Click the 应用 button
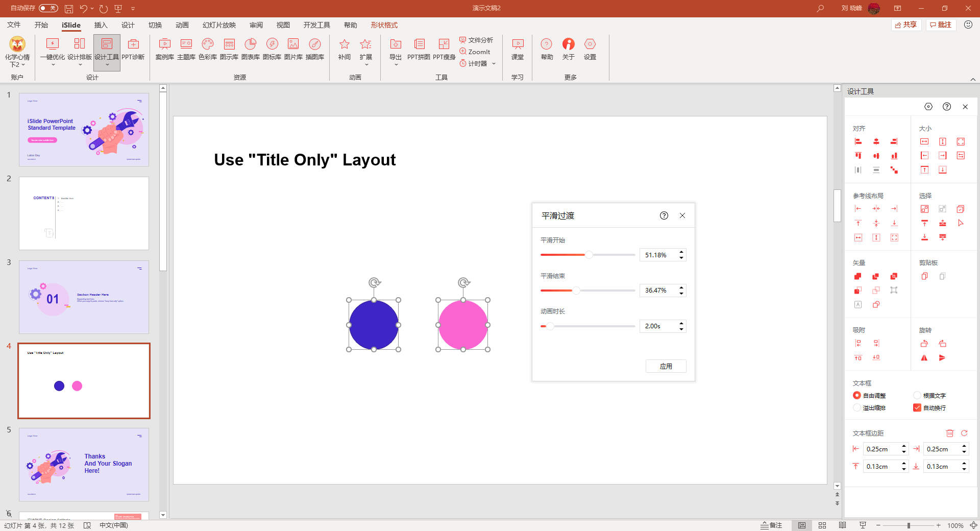 (x=666, y=366)
